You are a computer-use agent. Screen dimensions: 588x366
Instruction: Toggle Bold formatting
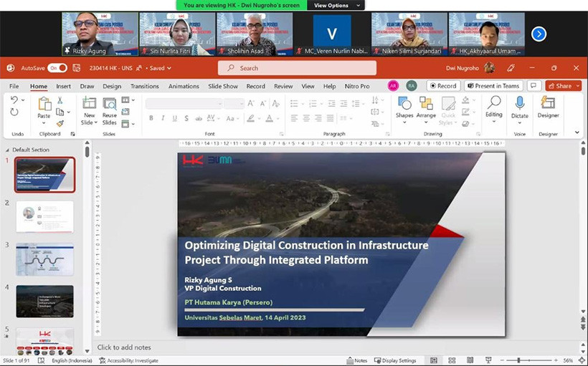[151, 118]
